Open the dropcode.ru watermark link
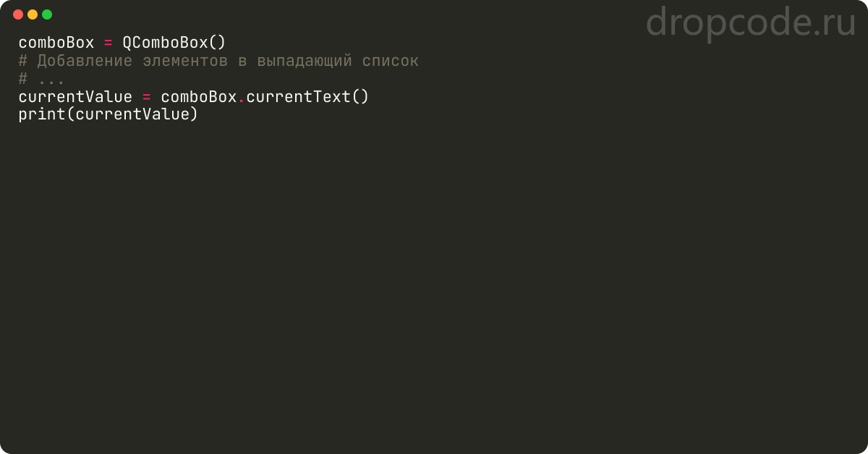Image resolution: width=868 pixels, height=454 pixels. (x=751, y=22)
